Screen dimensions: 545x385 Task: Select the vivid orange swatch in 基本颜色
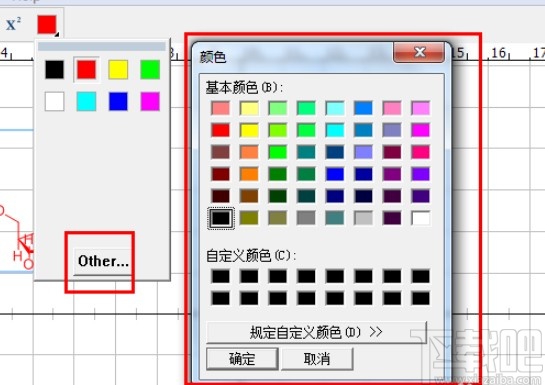249,174
